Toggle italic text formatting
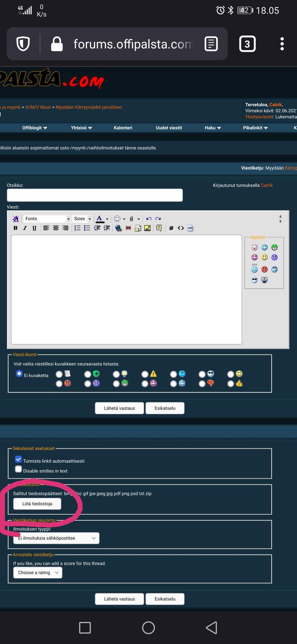The image size is (297, 644). coord(25,228)
